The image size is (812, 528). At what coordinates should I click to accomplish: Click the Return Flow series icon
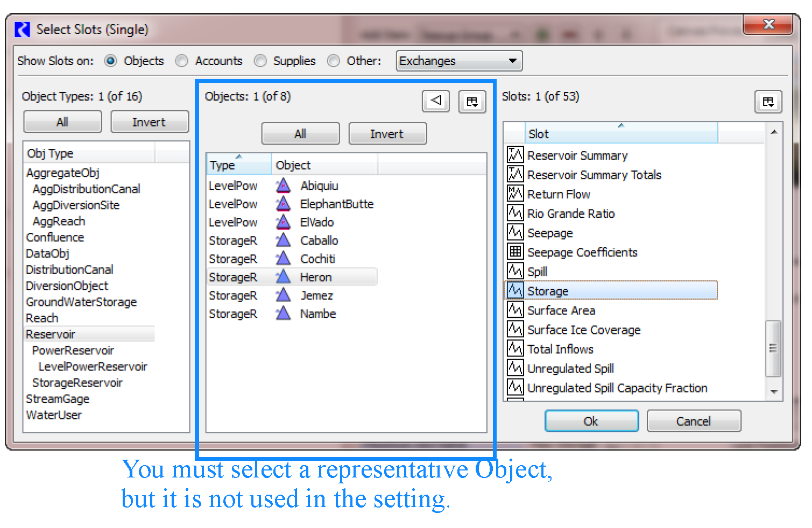pyautogui.click(x=515, y=194)
